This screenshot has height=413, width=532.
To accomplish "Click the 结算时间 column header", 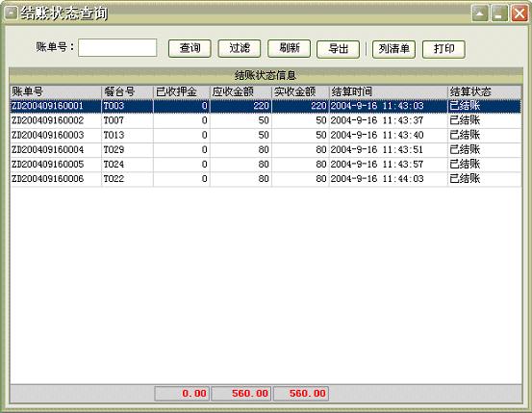I will (x=388, y=91).
